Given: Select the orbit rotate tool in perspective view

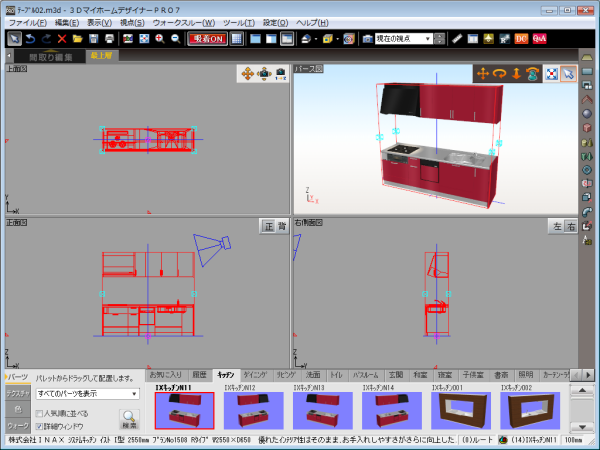Looking at the screenshot, I should point(500,72).
